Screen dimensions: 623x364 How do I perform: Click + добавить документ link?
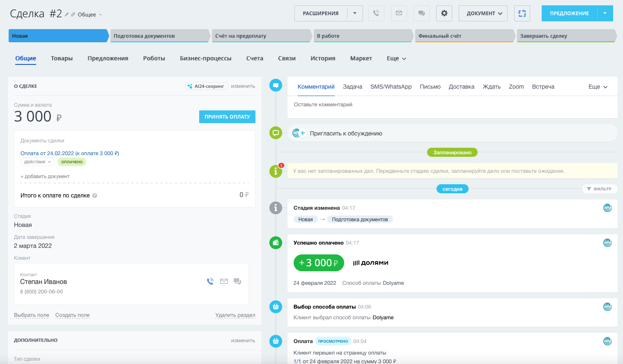pos(45,176)
